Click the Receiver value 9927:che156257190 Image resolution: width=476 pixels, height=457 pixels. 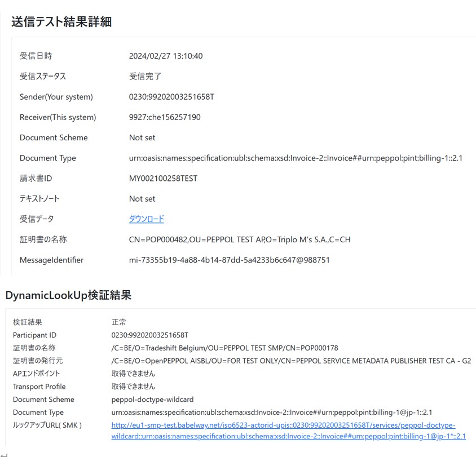(x=165, y=117)
